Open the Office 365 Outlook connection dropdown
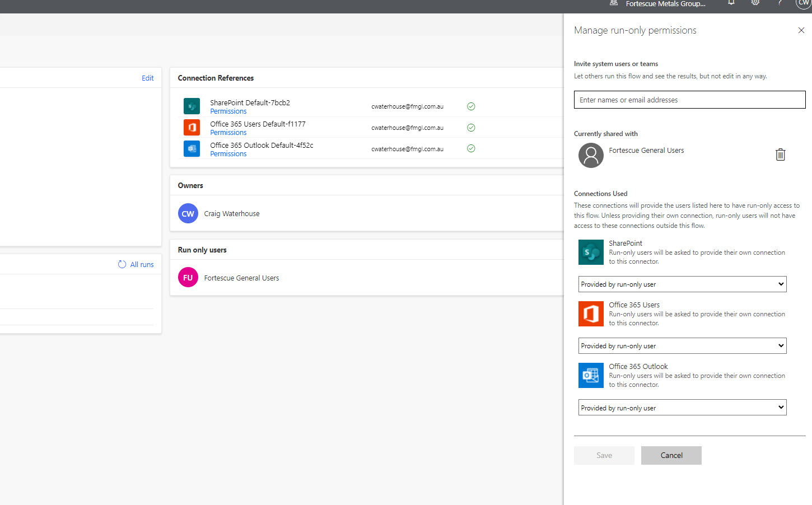The image size is (812, 505). pos(682,407)
